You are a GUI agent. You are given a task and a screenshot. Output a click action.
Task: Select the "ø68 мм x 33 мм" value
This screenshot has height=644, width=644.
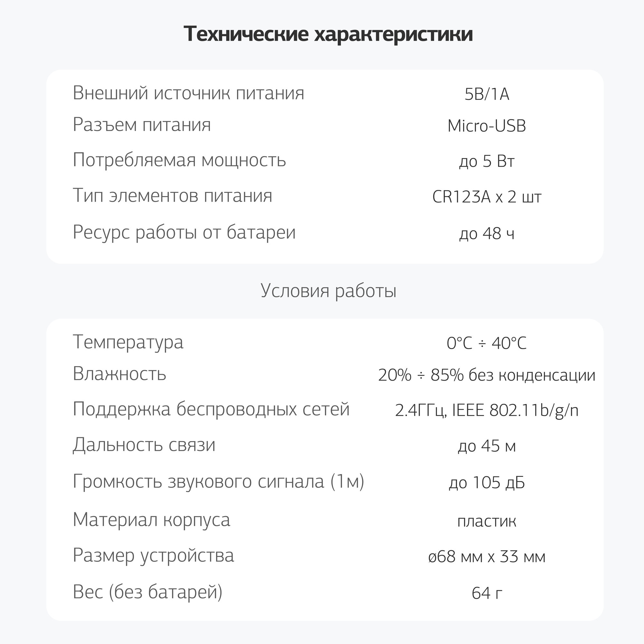(487, 557)
